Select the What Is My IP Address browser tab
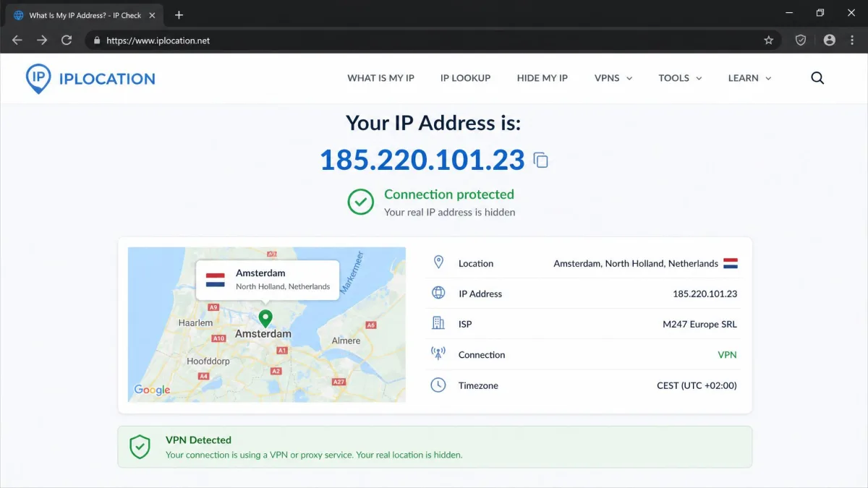 tap(83, 15)
